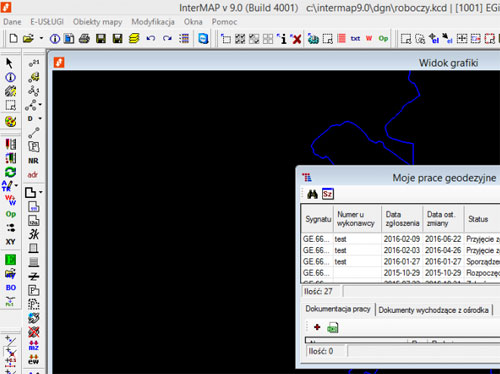Click the green Op toolbar button
This screenshot has width=500, height=374.
pyautogui.click(x=383, y=39)
